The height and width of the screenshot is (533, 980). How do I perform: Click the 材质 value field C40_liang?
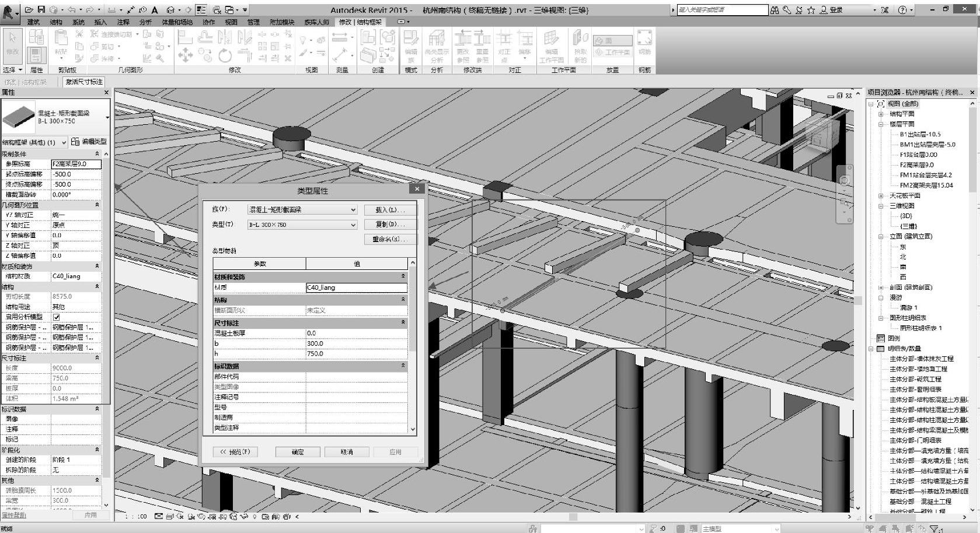[x=356, y=287]
